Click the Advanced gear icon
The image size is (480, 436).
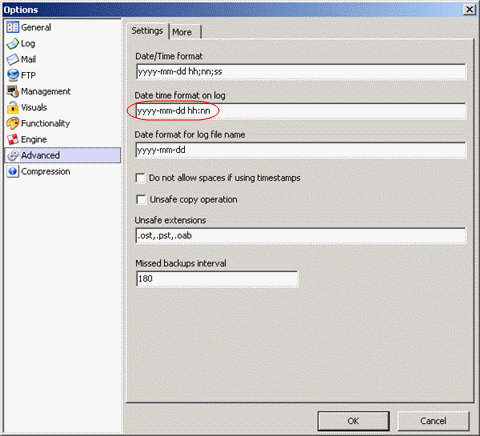13,155
